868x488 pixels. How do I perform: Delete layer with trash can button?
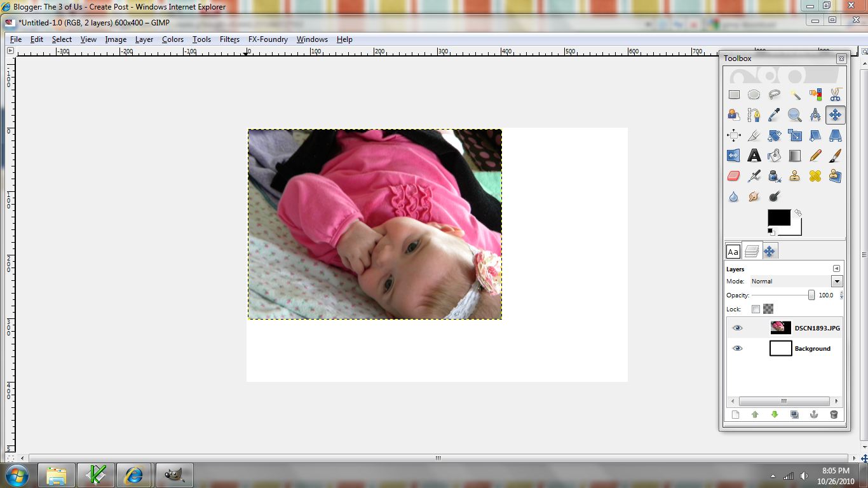click(834, 415)
